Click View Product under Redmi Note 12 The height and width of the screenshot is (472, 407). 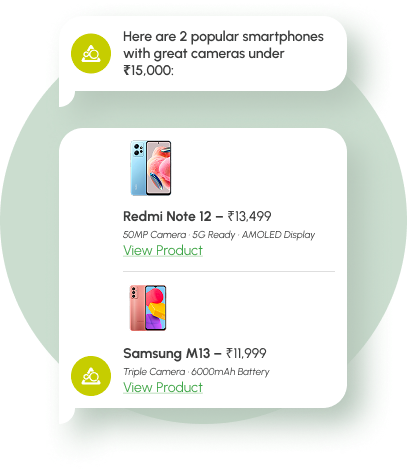[x=163, y=251]
